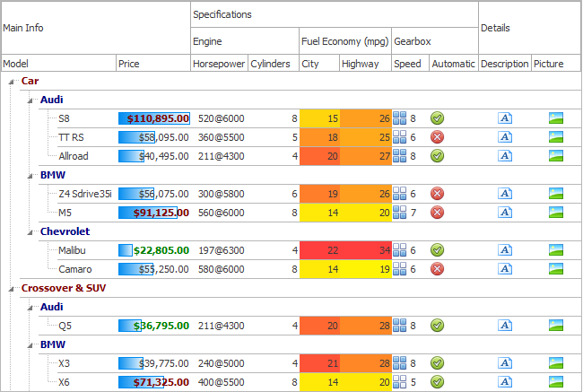Sort by the Price column header
Screen dimensions: 583x392
tap(152, 64)
